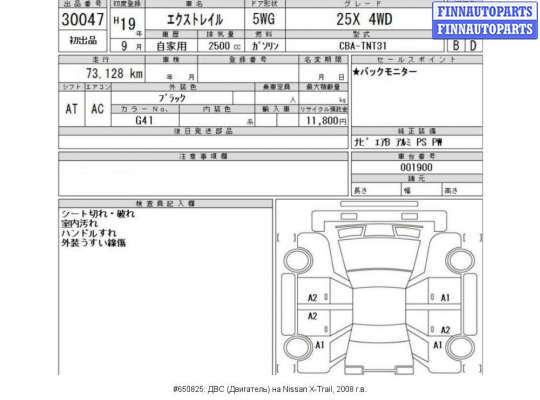
Task: Click the AT shift cell
Action: (x=72, y=109)
